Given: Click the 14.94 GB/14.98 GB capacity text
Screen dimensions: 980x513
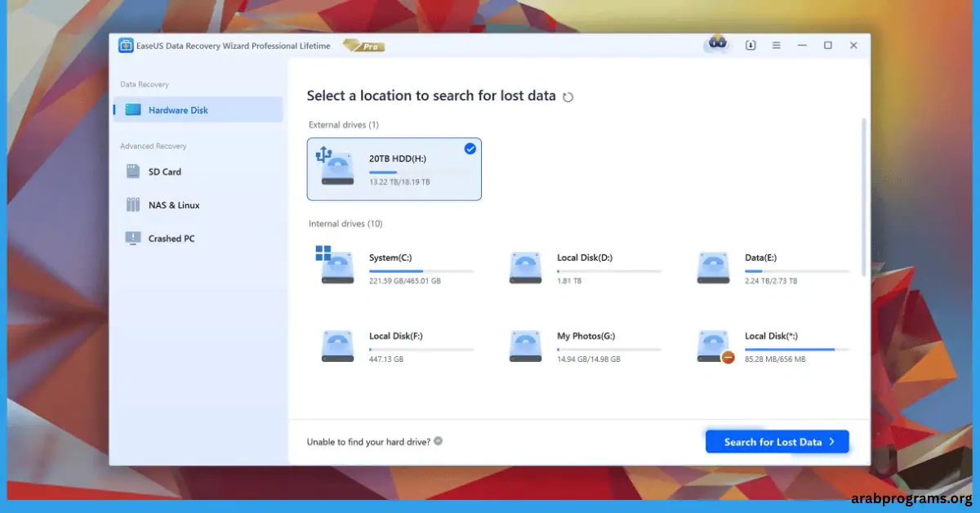Looking at the screenshot, I should click(588, 359).
